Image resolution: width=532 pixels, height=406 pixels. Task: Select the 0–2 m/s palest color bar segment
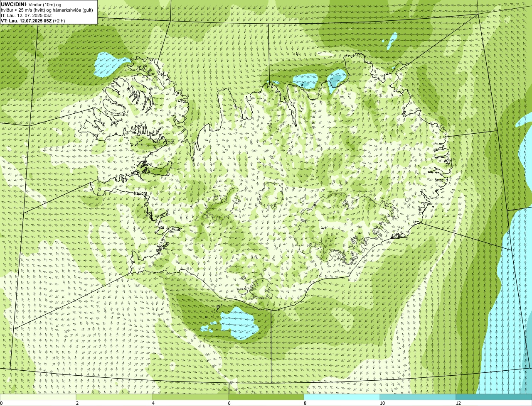pyautogui.click(x=38, y=397)
